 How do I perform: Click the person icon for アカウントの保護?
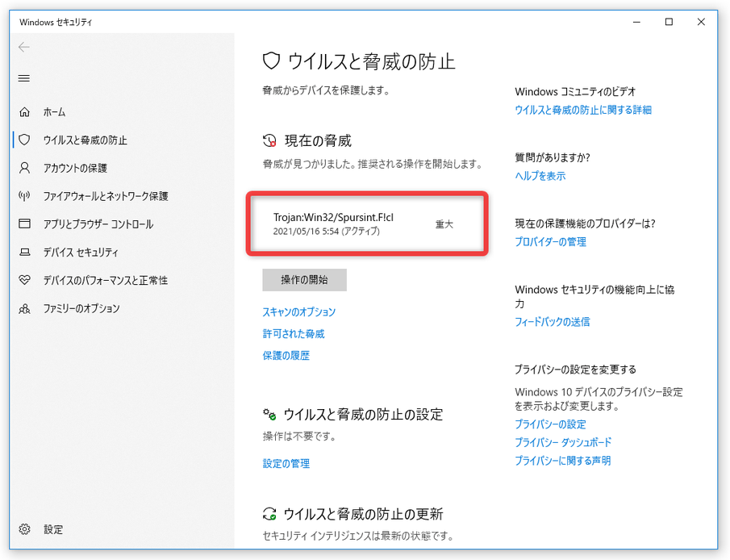click(x=24, y=168)
